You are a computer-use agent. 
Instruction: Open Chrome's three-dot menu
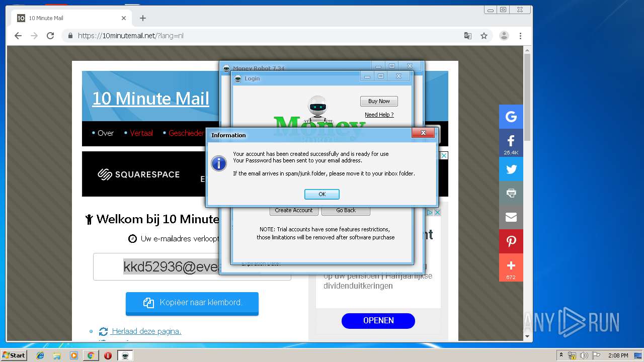point(520,36)
